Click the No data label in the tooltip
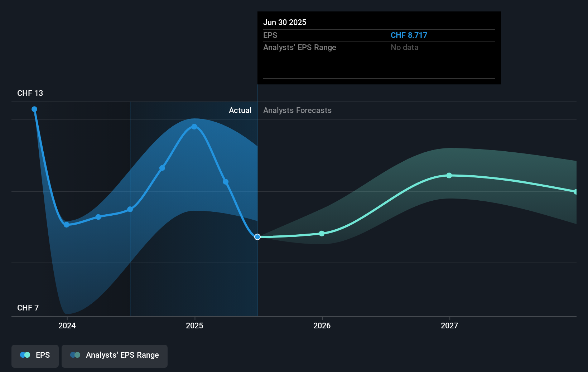The width and height of the screenshot is (588, 372). click(404, 47)
